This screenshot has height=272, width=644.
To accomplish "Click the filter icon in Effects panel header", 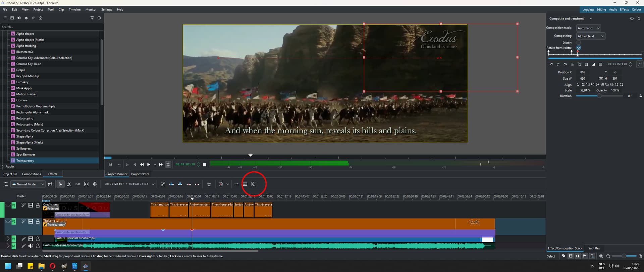I will [92, 18].
